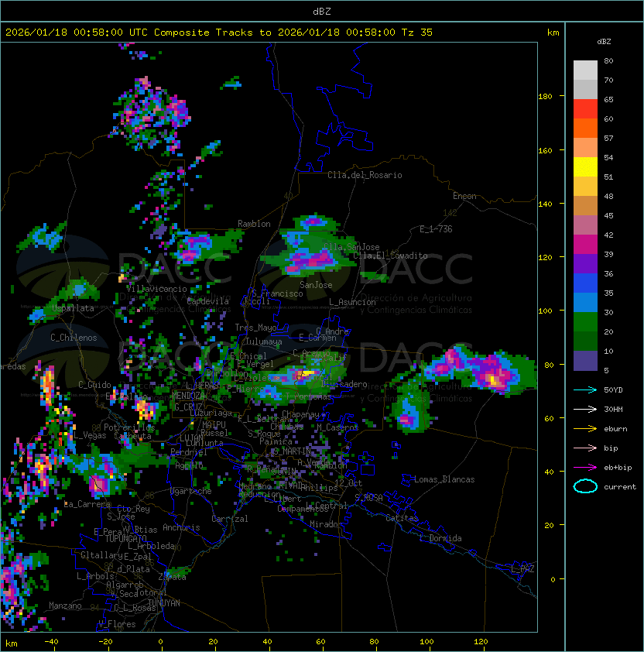
Task: Click the 'Mirador' map label
Action: coord(326,524)
